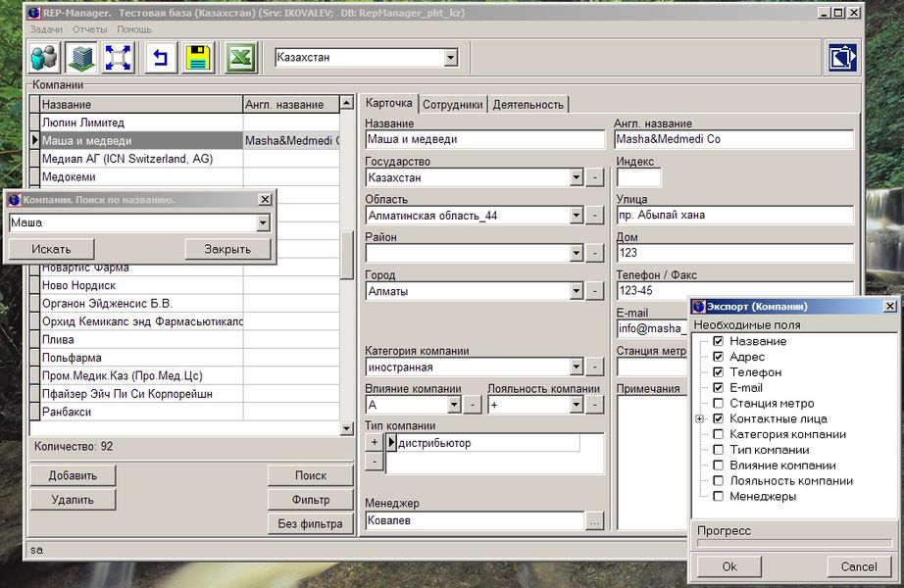Viewport: 904px width, 588px height.
Task: Open the Казахстан dropdown in the toolbar
Action: (451, 59)
